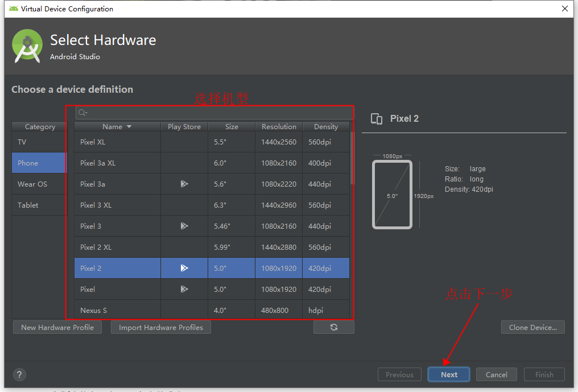Click the 5.46" size cell

click(x=232, y=226)
